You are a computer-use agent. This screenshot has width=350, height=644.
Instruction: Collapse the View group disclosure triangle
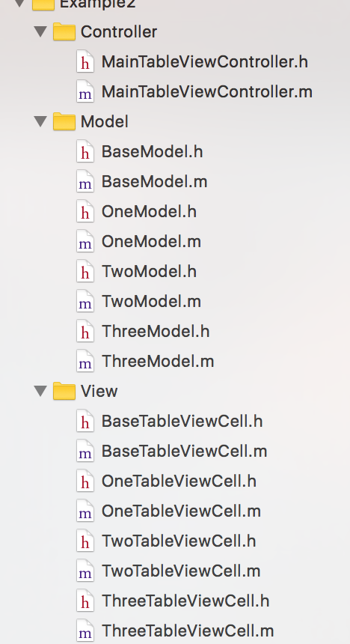coord(40,391)
